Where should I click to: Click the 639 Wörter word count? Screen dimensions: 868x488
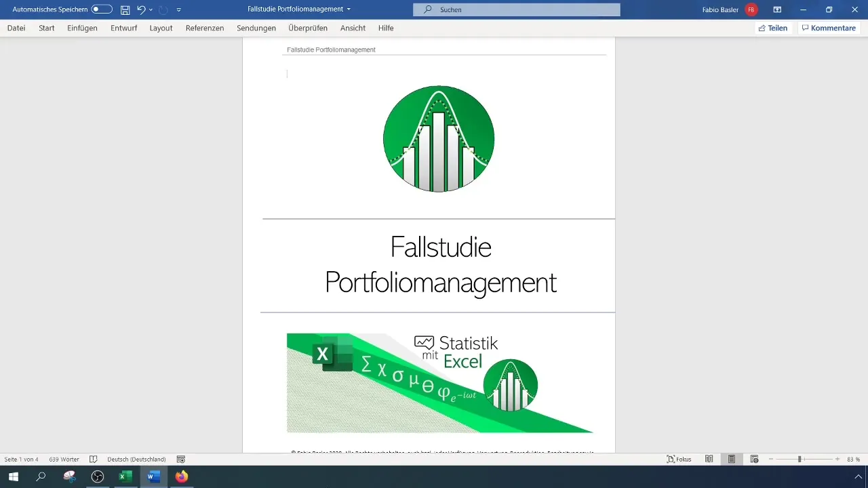click(x=64, y=459)
